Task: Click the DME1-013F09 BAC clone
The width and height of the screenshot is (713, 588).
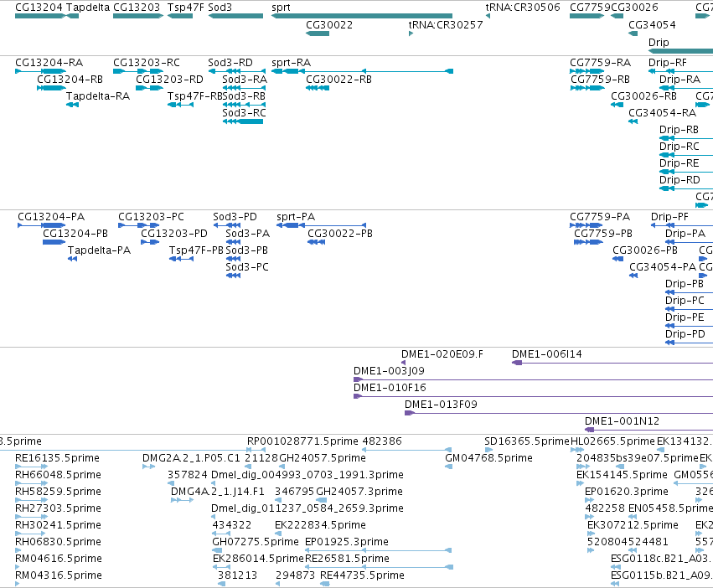Action: [x=559, y=413]
